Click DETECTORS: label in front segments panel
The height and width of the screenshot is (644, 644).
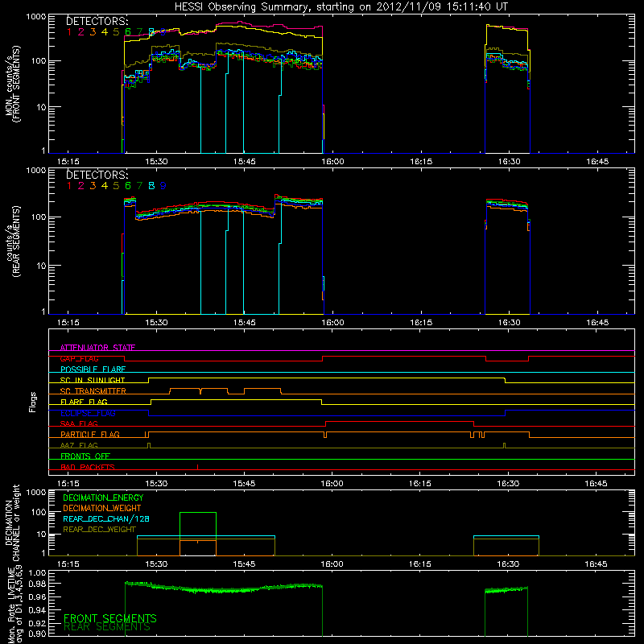coord(97,22)
